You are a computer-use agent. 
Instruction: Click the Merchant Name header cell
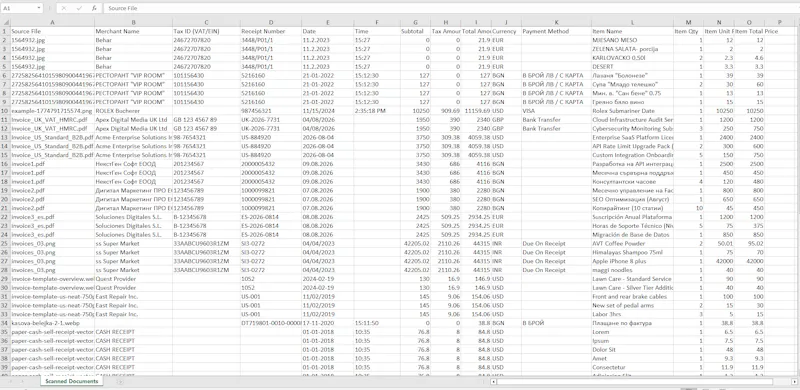133,31
